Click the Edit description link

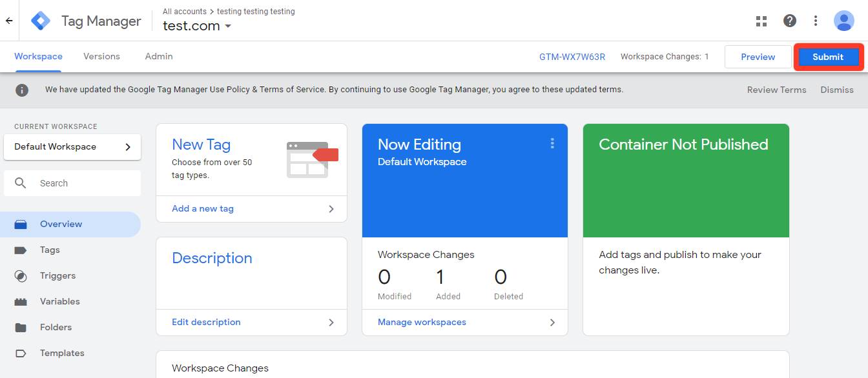coord(206,323)
